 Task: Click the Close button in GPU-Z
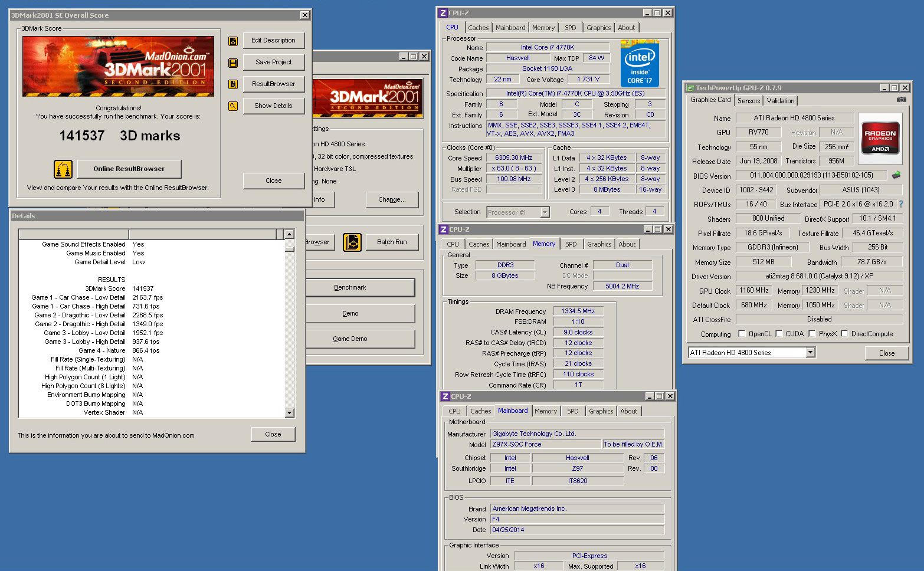tap(886, 353)
